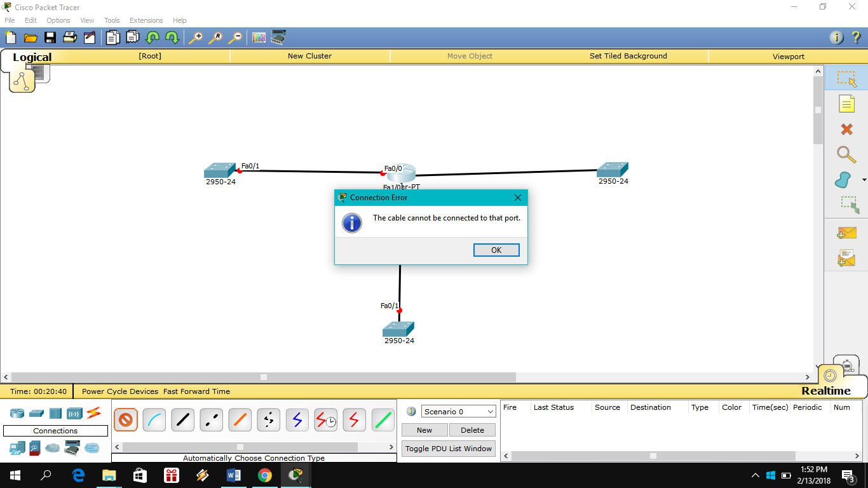This screenshot has width=868, height=488.
Task: Pick the solid black Copper Straight-Through cable
Action: pyautogui.click(x=182, y=419)
